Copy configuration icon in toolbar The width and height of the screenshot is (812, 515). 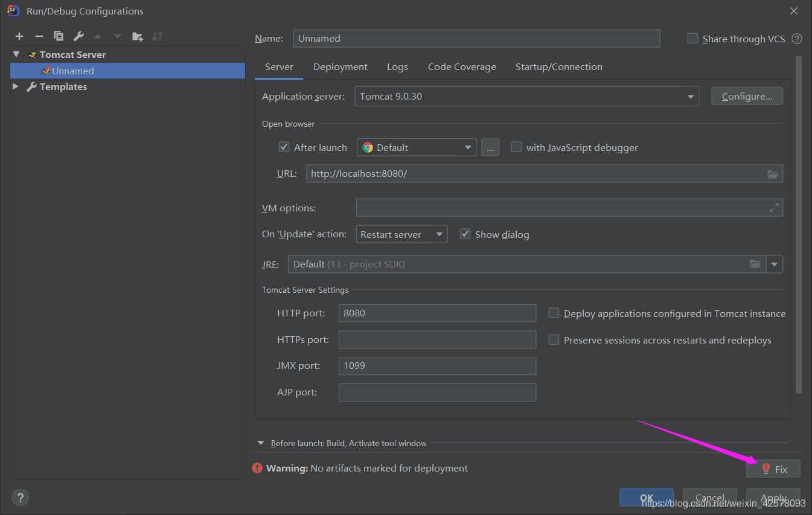click(59, 36)
